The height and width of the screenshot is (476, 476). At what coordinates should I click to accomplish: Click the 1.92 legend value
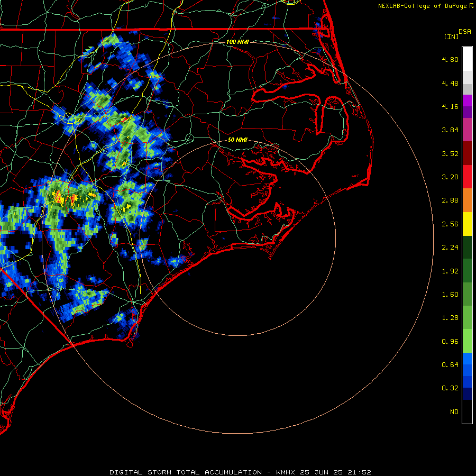pos(450,271)
